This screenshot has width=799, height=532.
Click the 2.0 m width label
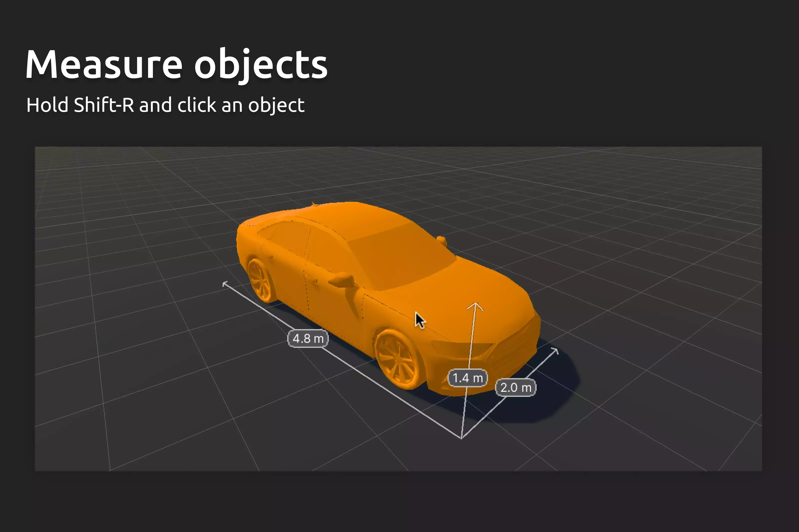[x=516, y=388]
